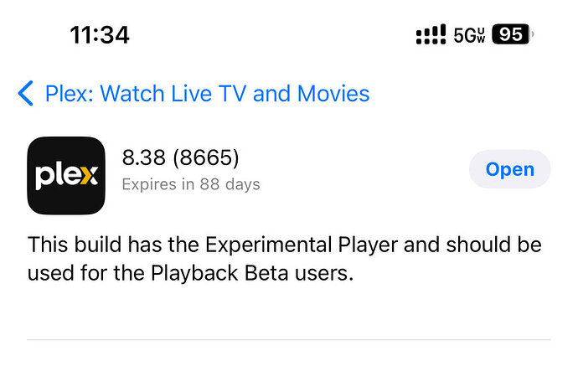578x392 pixels.
Task: Tap the blue back chevron arrow
Action: (26, 93)
